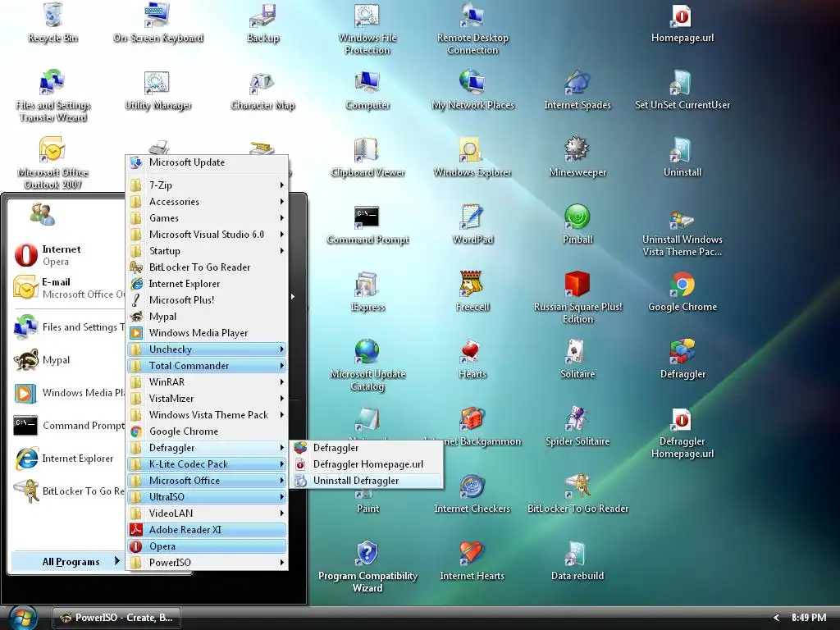
Task: Open Data rebuild desktop icon
Action: (577, 561)
